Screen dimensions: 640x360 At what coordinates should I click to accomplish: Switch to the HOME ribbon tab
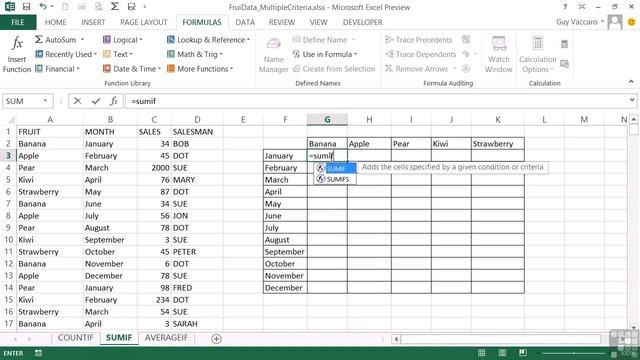point(56,22)
